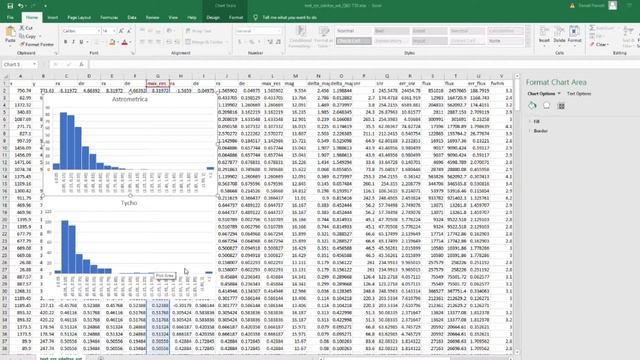Screen dimensions: 640x360
Task: Copy the selection in the Clipboard group
Action: coord(28,36)
